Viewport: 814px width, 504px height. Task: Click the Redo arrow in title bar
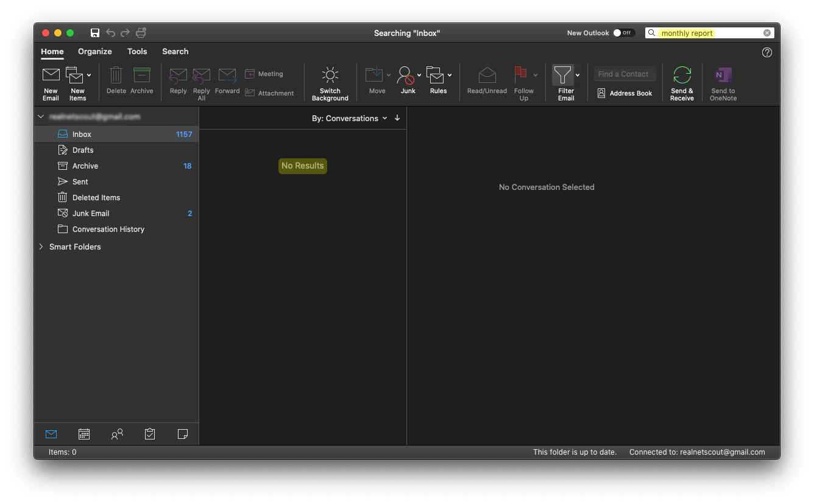[x=125, y=33]
